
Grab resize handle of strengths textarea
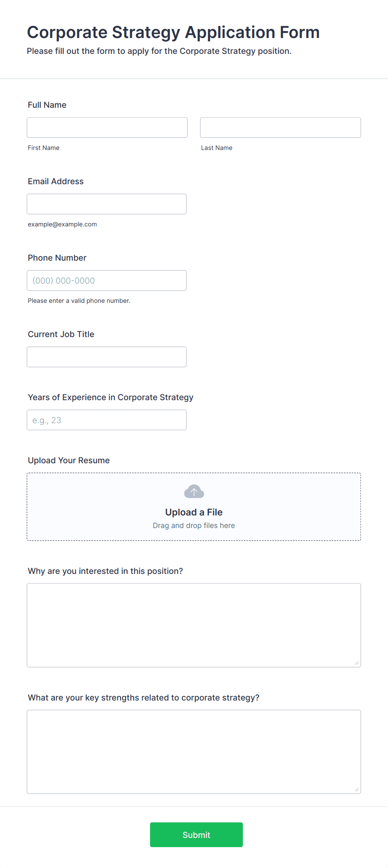pyautogui.click(x=357, y=789)
